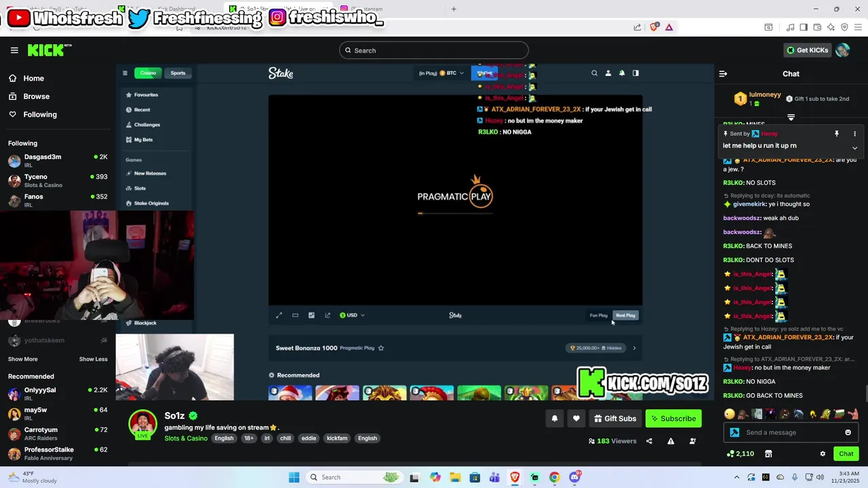Click the Get KICKs button
This screenshot has height=488, width=868.
pyautogui.click(x=807, y=50)
